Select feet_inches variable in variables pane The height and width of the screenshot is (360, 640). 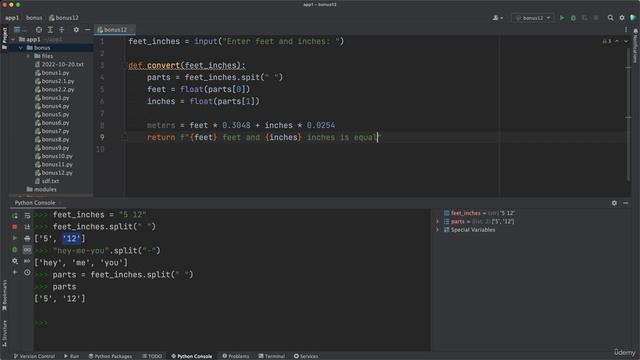[x=479, y=213]
